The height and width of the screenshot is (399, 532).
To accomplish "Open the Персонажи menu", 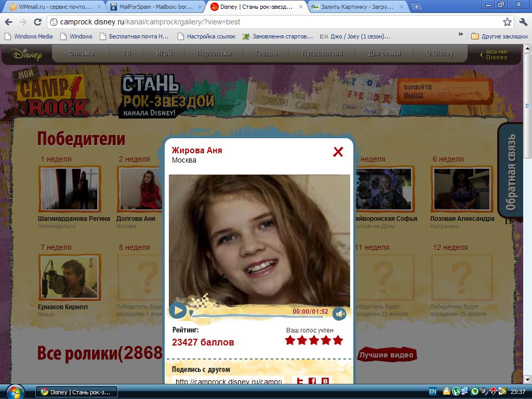I will 214,54.
